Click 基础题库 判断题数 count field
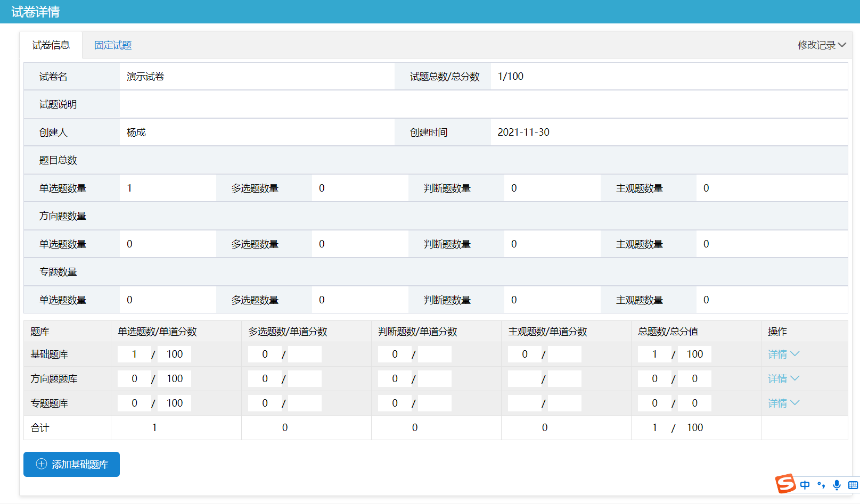The height and width of the screenshot is (504, 860). (395, 354)
